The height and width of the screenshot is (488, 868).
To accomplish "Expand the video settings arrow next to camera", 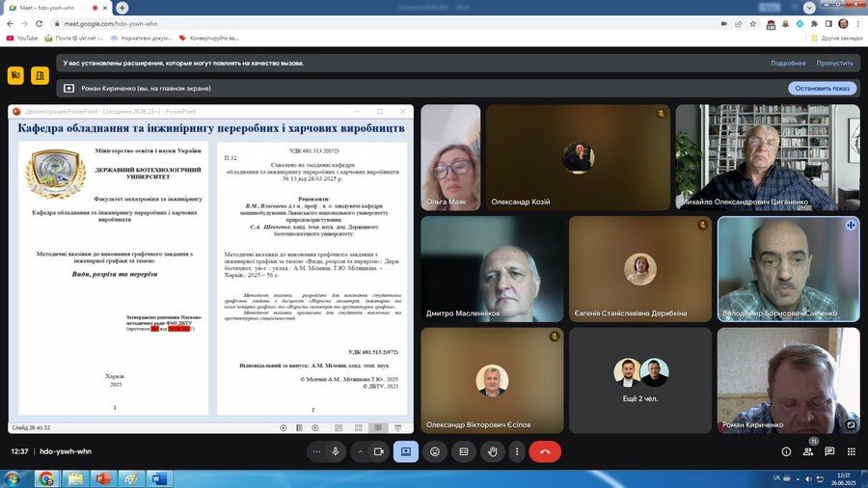I will (361, 450).
